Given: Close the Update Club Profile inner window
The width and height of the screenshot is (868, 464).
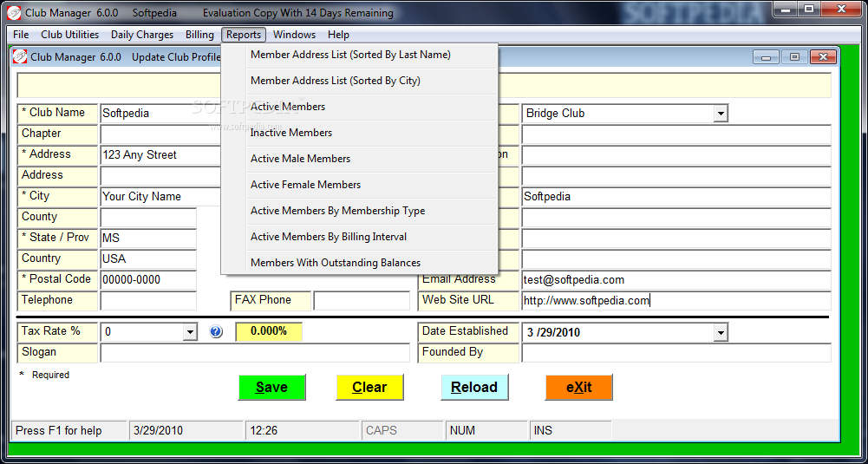Looking at the screenshot, I should [823, 57].
